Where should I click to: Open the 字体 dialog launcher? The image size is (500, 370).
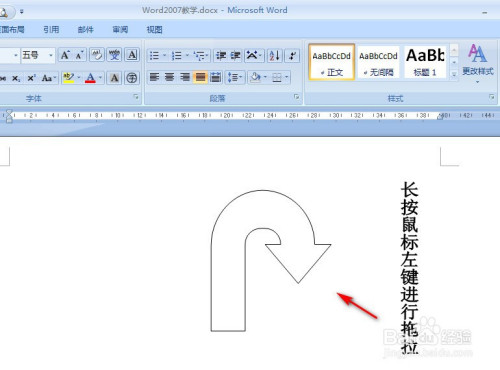click(x=136, y=97)
